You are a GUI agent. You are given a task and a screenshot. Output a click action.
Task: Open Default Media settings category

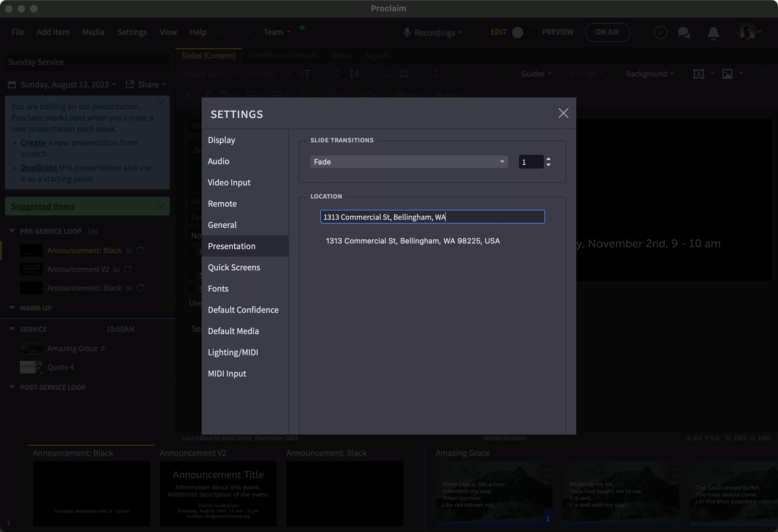pyautogui.click(x=245, y=331)
